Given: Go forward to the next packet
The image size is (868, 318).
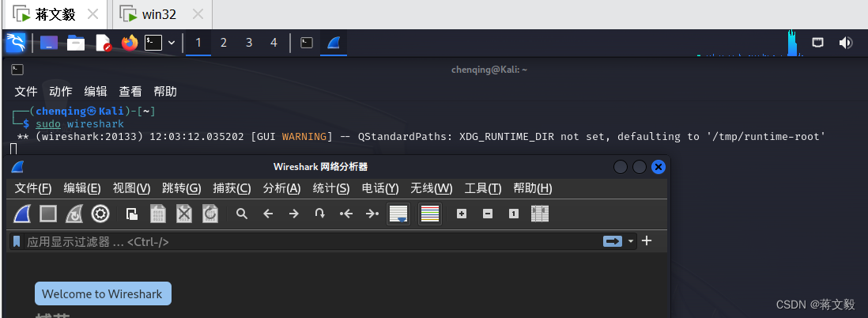Looking at the screenshot, I should coord(294,214).
